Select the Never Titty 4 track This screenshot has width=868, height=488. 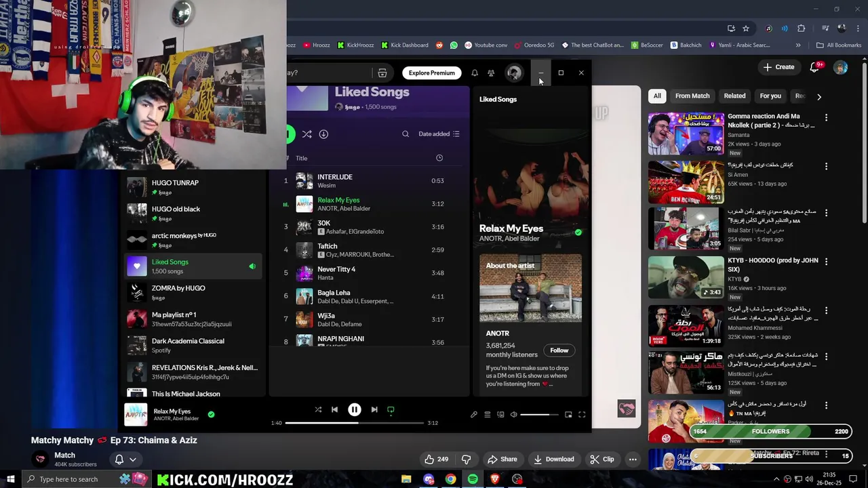coord(370,273)
